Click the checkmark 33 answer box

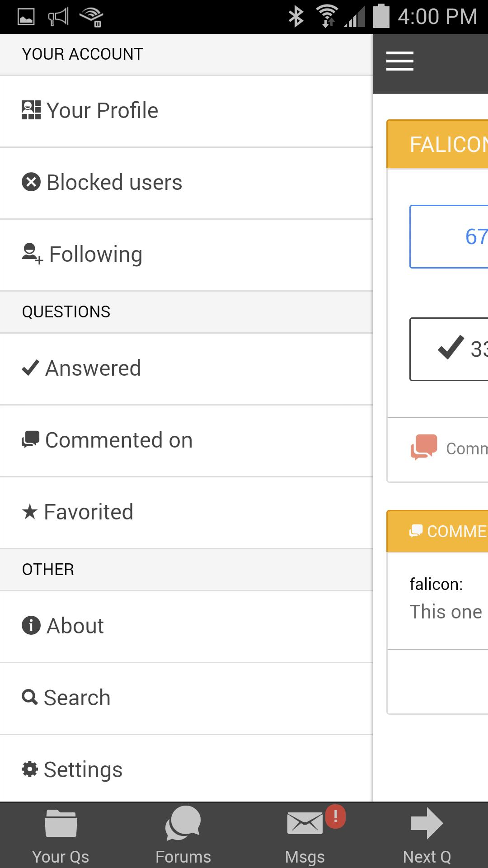click(x=449, y=349)
